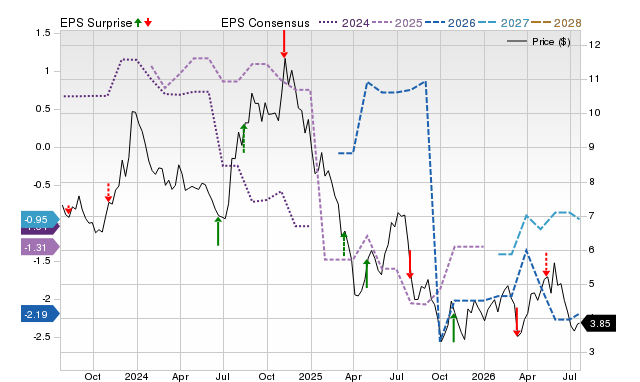
Task: Click the EPS Consensus legend title
Action: click(265, 23)
